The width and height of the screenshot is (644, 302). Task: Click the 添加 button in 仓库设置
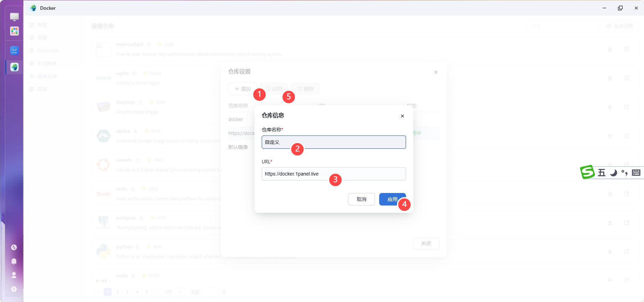coord(243,89)
